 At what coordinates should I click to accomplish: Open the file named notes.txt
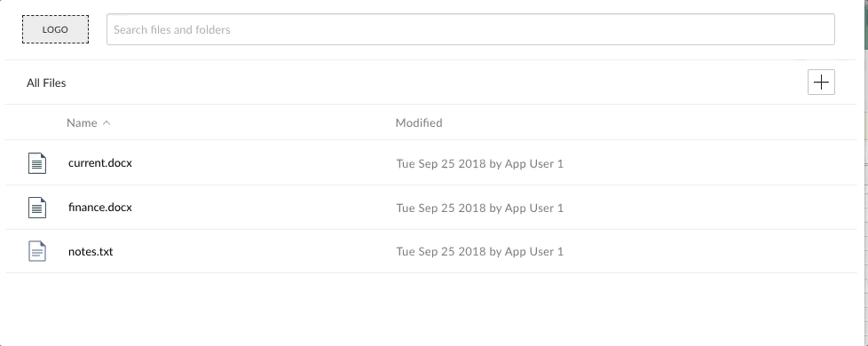[91, 251]
